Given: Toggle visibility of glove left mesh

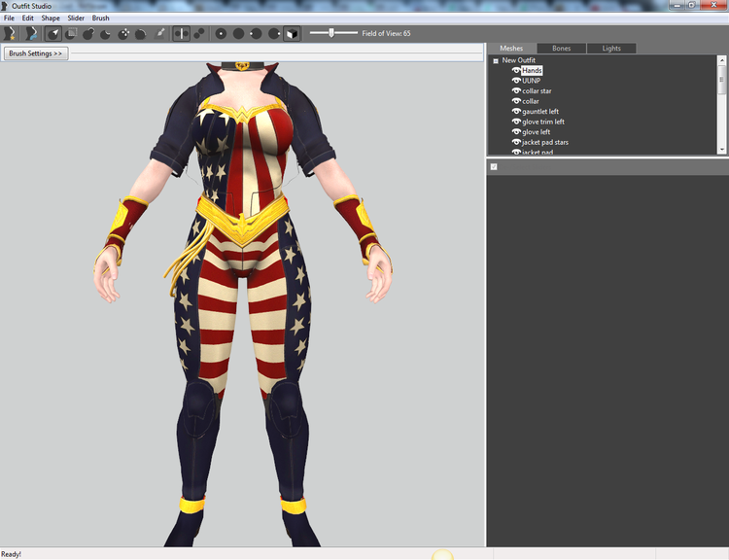Looking at the screenshot, I should point(516,131).
